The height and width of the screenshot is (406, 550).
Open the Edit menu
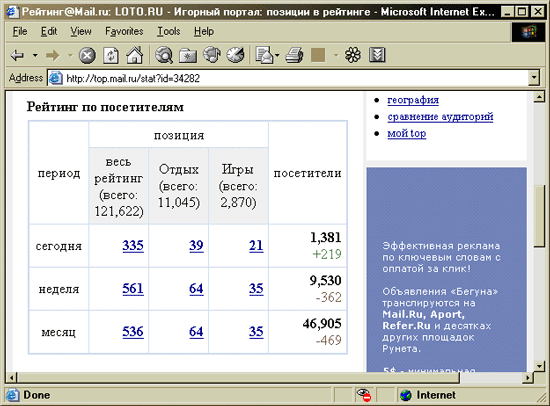(49, 32)
